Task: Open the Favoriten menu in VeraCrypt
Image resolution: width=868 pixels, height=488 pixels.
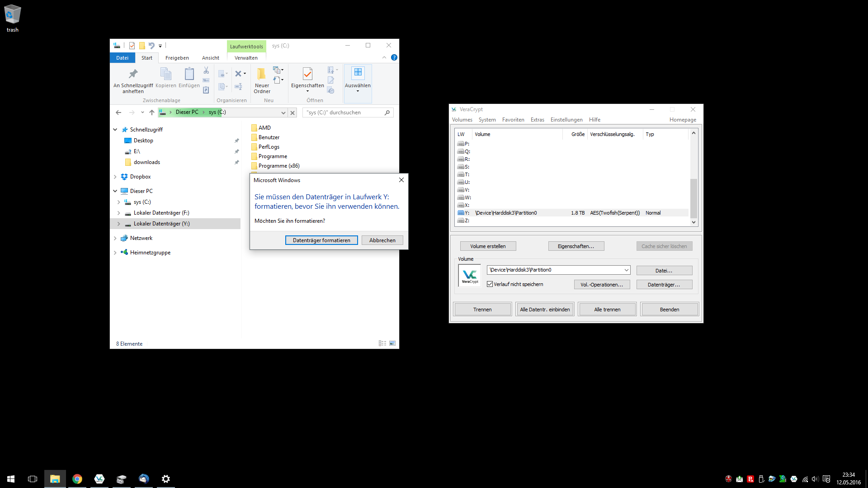Action: pyautogui.click(x=513, y=120)
